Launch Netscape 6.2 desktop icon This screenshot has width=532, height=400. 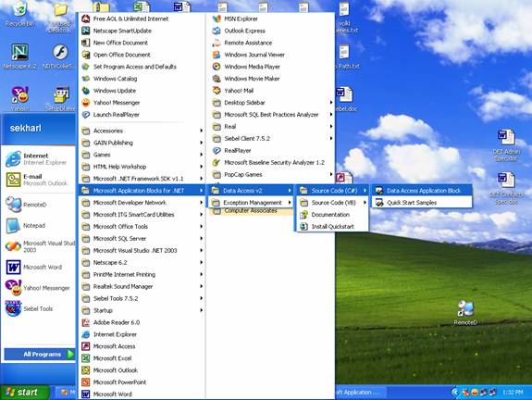pyautogui.click(x=19, y=56)
